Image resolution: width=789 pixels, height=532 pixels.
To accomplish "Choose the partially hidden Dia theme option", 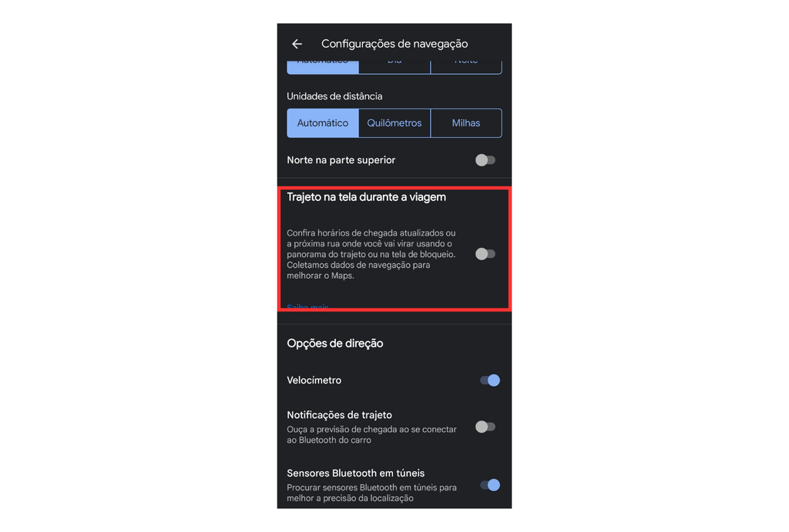I will tap(394, 67).
